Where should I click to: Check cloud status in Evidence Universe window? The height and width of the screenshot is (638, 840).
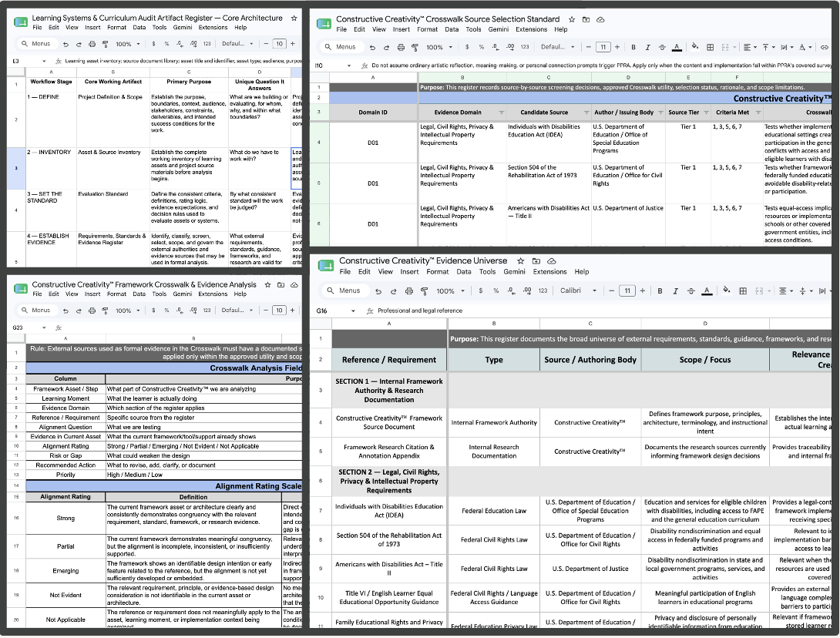tap(552, 261)
